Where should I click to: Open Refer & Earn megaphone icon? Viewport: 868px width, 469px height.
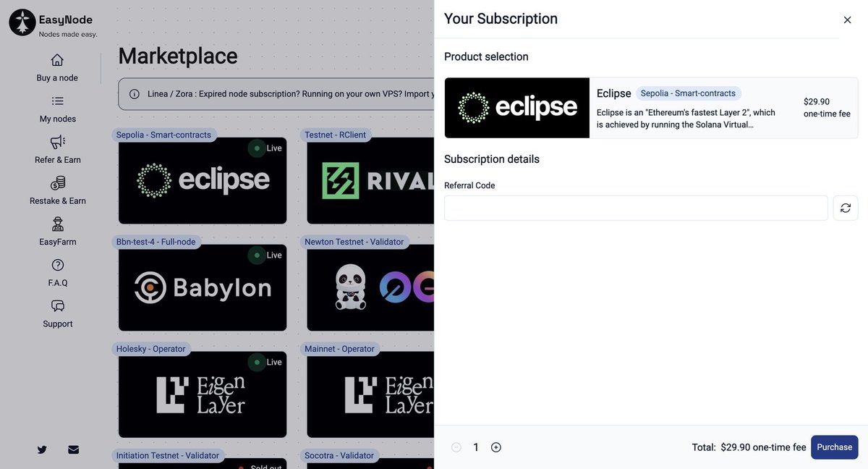coord(57,142)
